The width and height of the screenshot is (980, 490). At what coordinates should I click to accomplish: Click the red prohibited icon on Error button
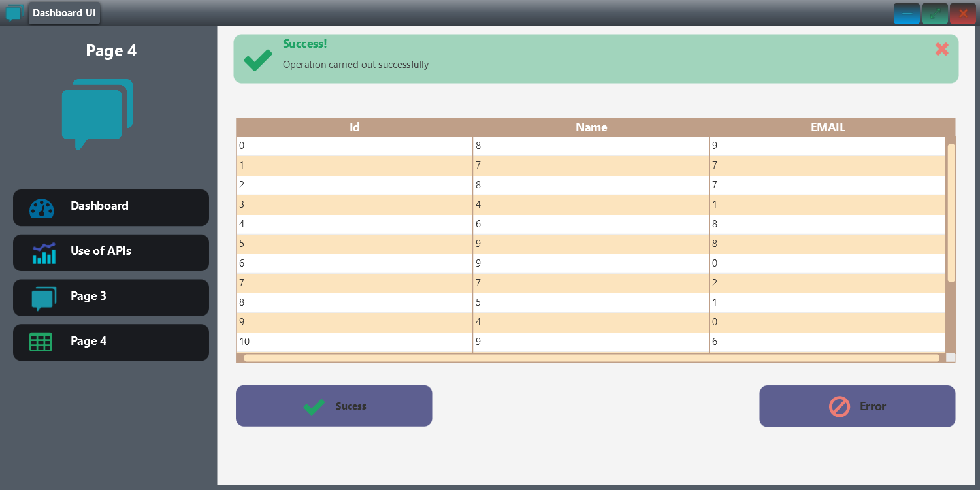click(x=840, y=407)
